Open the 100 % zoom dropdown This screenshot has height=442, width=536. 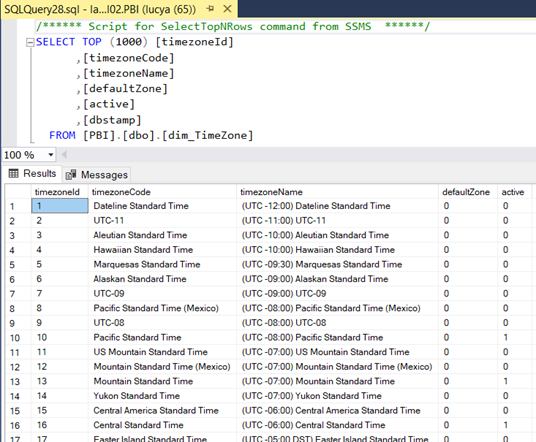[51, 155]
